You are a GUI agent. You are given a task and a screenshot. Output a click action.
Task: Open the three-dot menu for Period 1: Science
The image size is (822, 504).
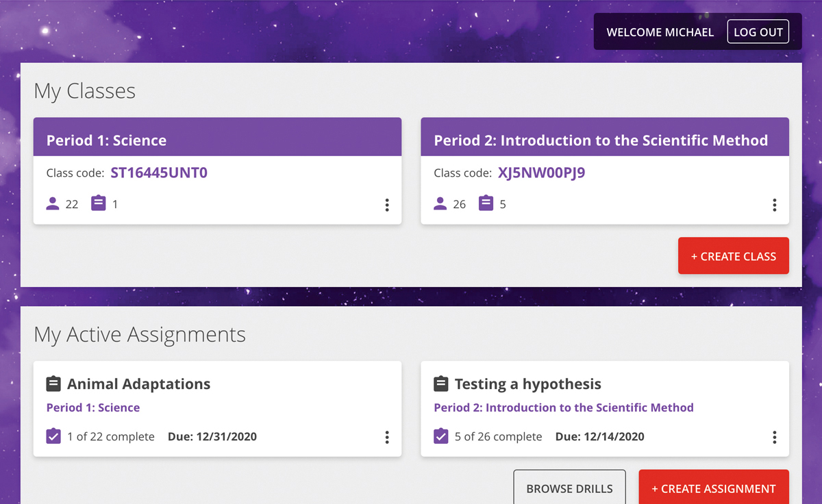click(387, 205)
